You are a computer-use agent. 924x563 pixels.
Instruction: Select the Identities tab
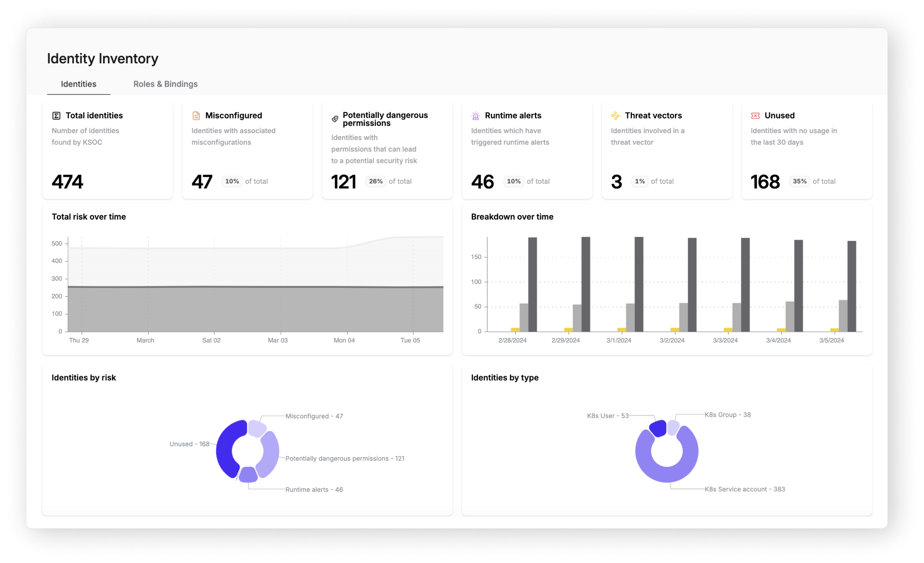78,84
